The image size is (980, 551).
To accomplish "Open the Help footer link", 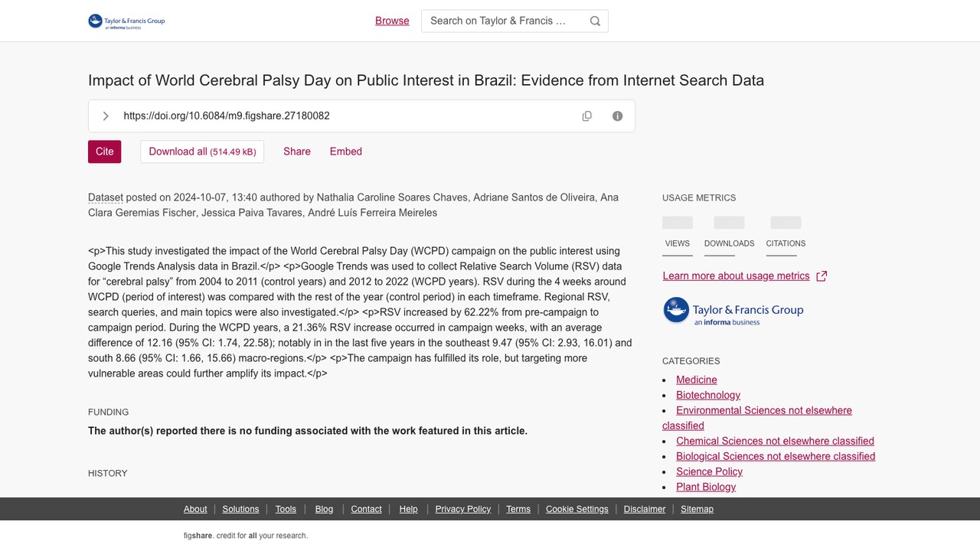I will (409, 509).
